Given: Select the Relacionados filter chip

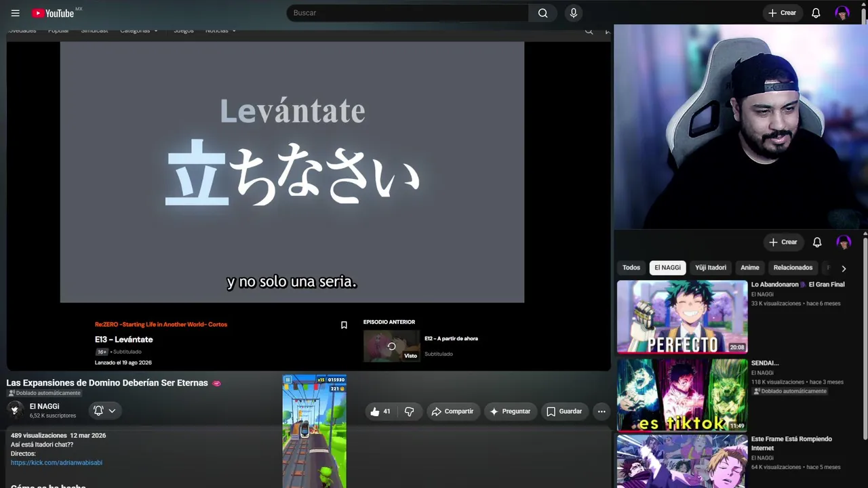Looking at the screenshot, I should (x=793, y=268).
